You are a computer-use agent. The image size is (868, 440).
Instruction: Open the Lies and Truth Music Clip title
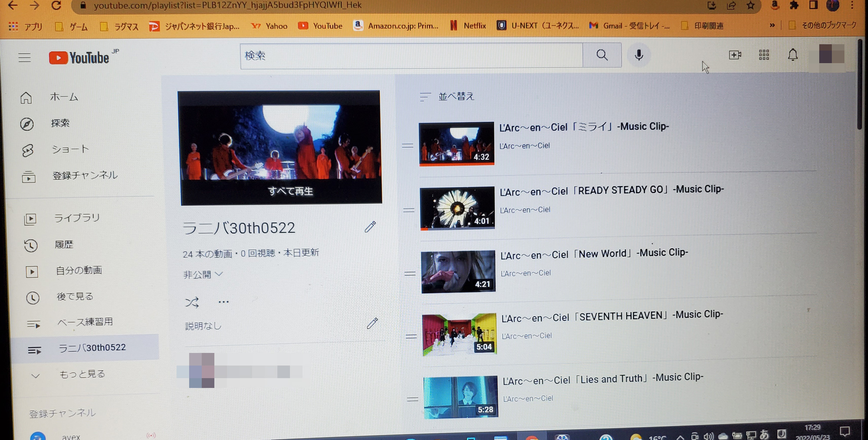click(x=603, y=379)
